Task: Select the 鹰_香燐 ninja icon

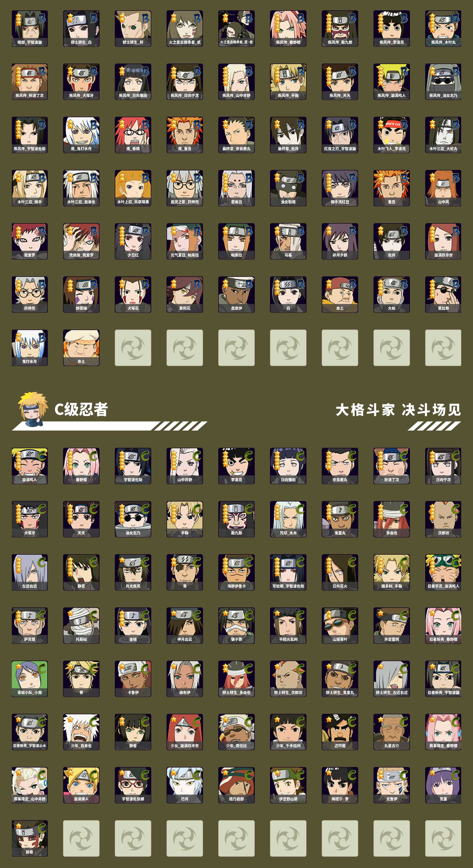Action: click(133, 135)
